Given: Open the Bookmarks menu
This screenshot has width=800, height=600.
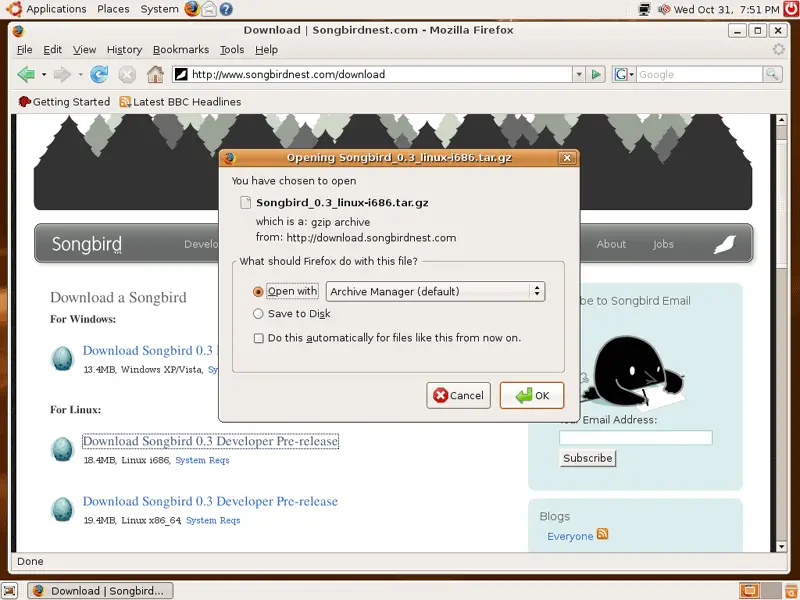Looking at the screenshot, I should (x=181, y=49).
